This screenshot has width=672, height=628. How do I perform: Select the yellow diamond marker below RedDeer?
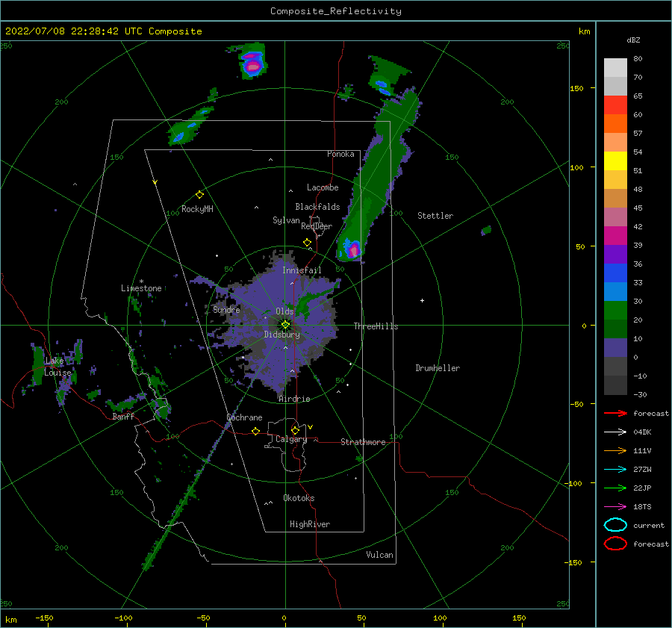308,243
